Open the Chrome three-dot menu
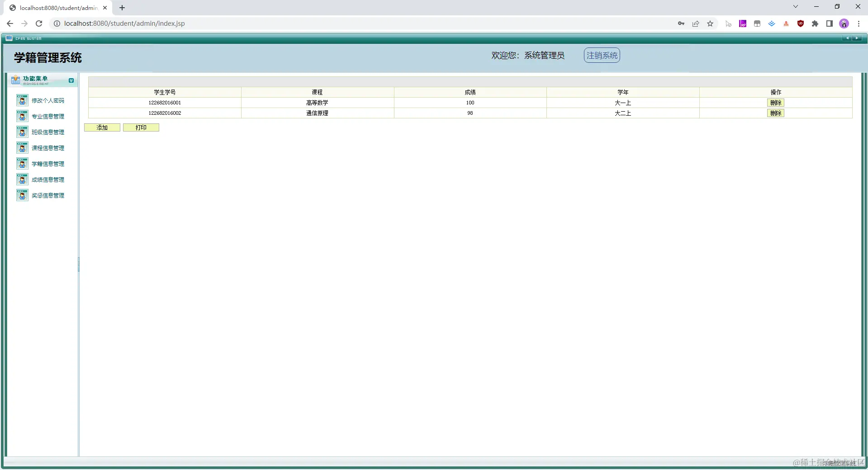This screenshot has height=470, width=868. tap(859, 23)
